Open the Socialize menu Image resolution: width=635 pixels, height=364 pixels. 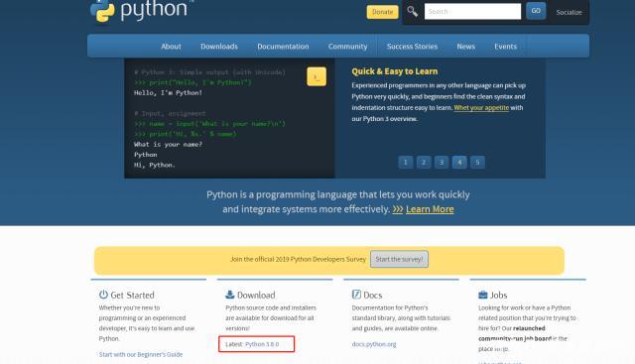(x=569, y=12)
